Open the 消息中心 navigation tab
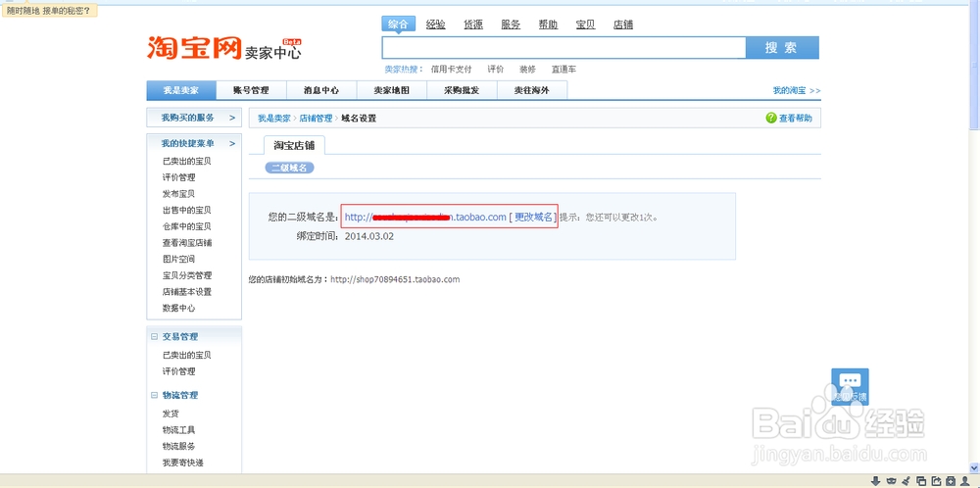 pyautogui.click(x=321, y=90)
